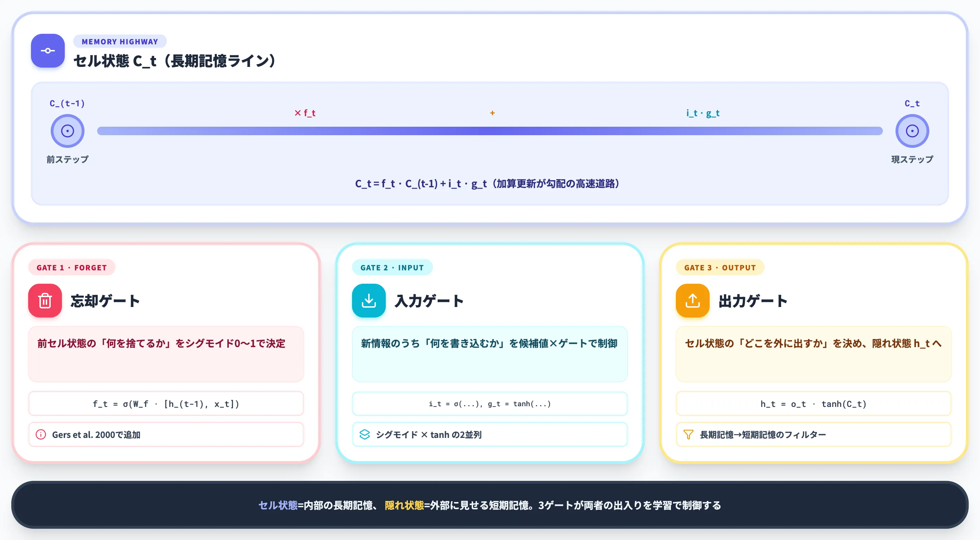This screenshot has height=540, width=980.
Task: Click the note シグモイド × tanh の2並列
Action: 490,434
